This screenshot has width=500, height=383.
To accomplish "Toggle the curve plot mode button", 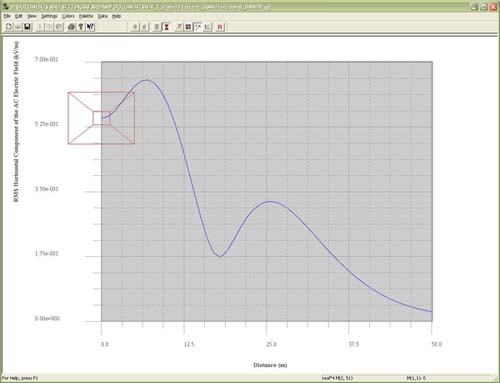I will (x=198, y=27).
